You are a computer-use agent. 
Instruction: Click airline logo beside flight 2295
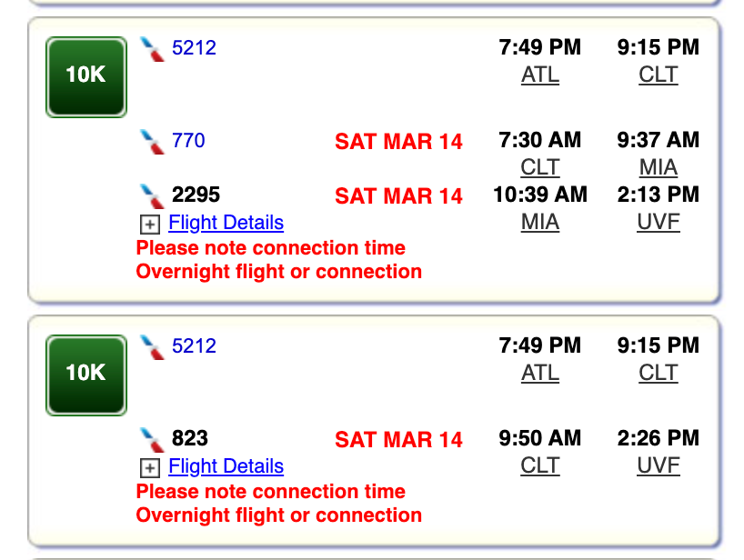click(x=152, y=195)
